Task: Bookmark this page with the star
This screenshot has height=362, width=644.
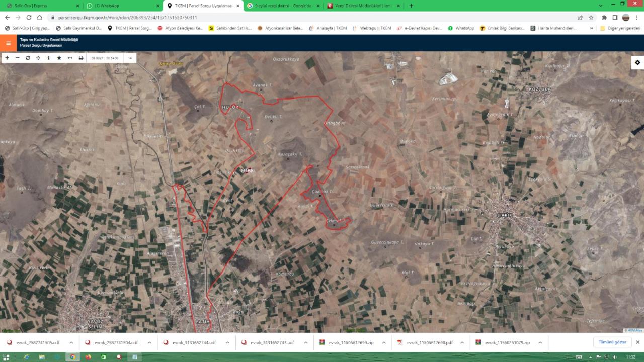Action: (591, 17)
